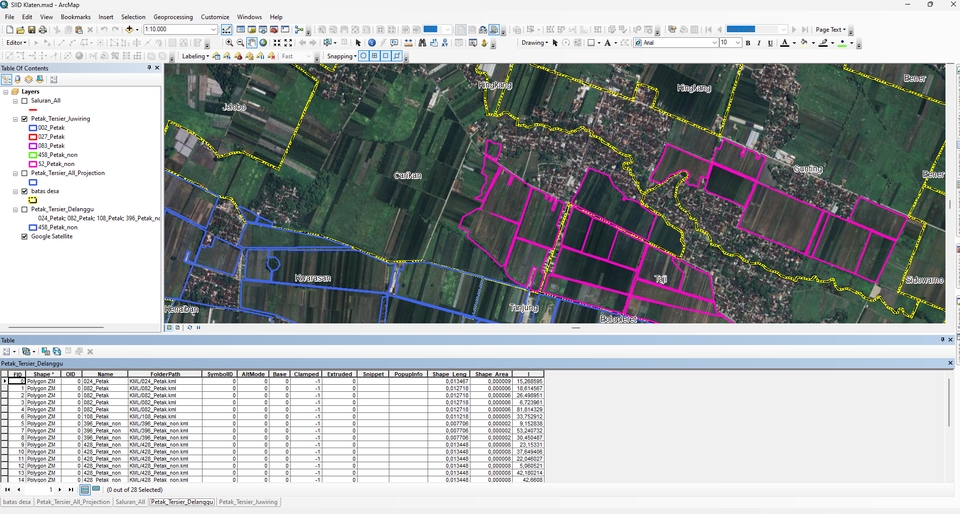Open the Find binoculars tool
960x514 pixels.
click(422, 43)
